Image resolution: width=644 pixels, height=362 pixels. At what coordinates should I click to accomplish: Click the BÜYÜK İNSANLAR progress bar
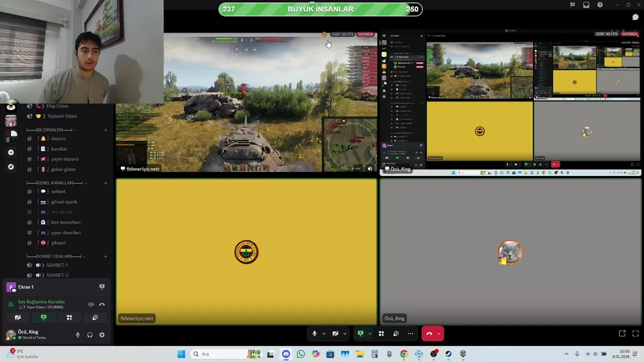(320, 9)
